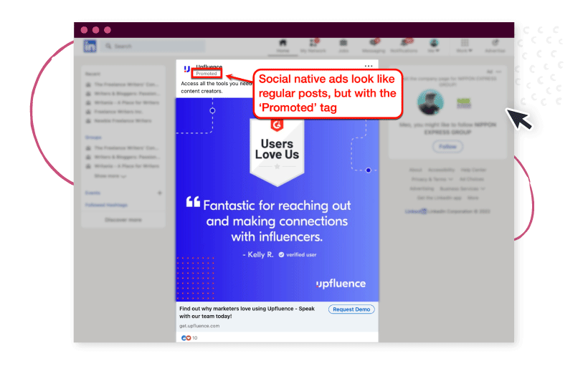Expand Show more under Groups
This screenshot has height=366, width=588.
coord(110,175)
